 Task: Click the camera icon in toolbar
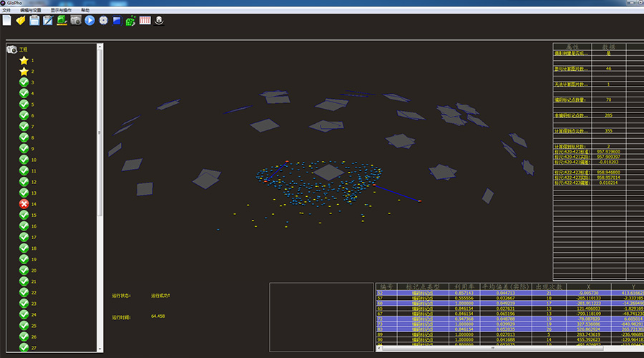coord(76,21)
